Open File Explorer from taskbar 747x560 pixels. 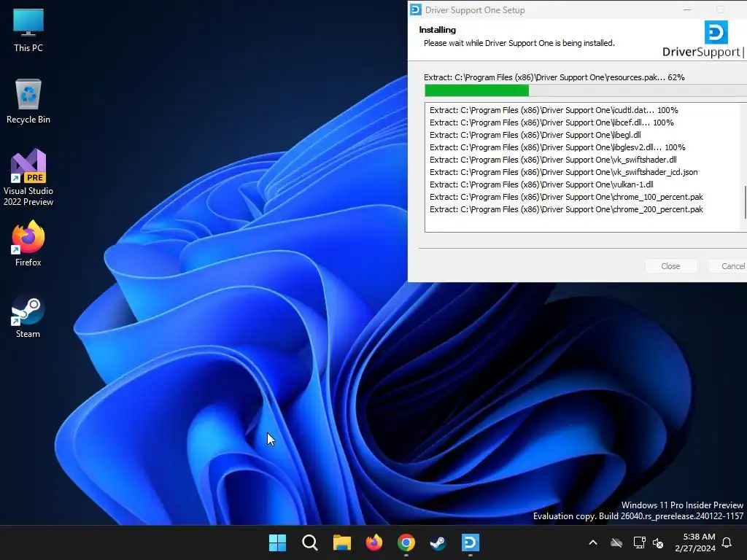pos(341,542)
